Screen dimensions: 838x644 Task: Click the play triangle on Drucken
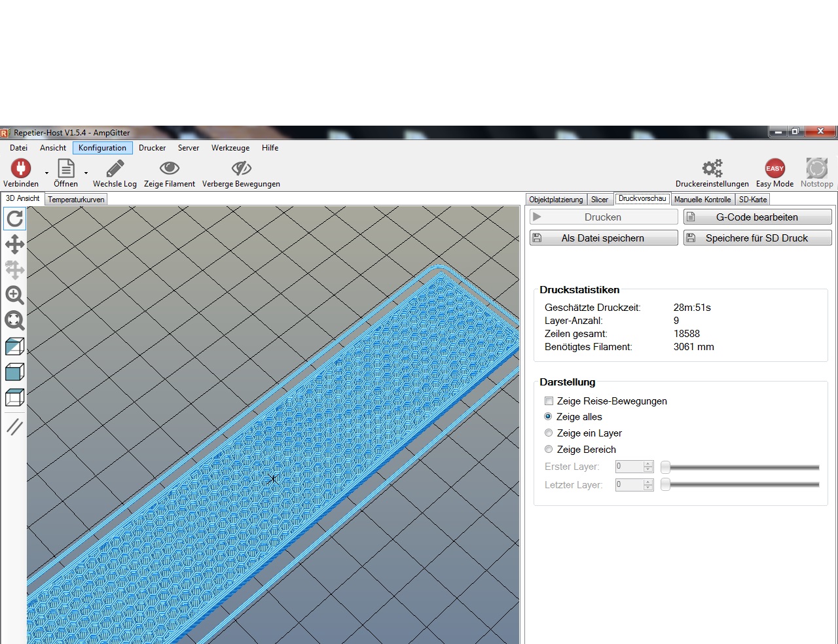tap(537, 217)
